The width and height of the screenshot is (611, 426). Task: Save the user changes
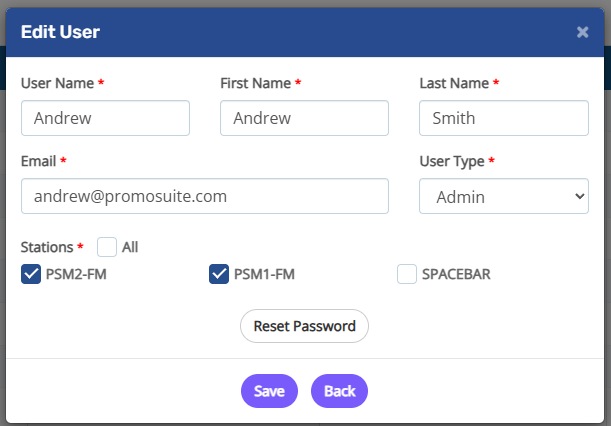(269, 391)
